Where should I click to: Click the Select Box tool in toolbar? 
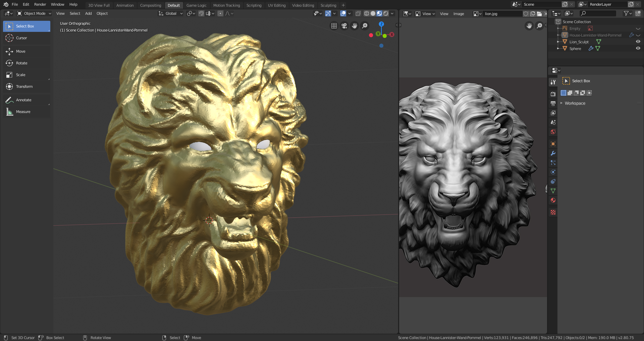pos(26,26)
